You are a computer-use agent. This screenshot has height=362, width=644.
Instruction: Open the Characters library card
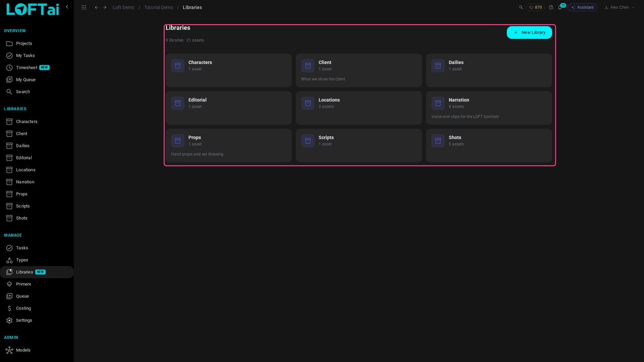click(x=229, y=70)
